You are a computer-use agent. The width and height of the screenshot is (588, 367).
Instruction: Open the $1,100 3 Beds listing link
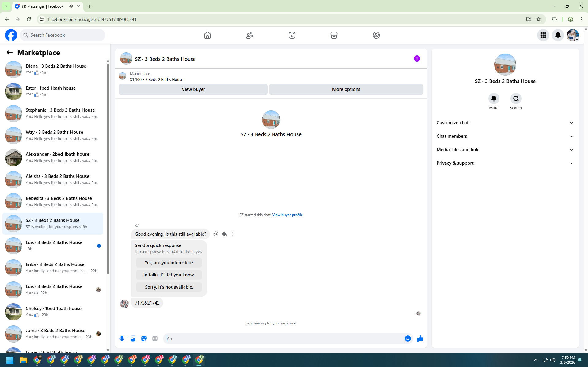tap(156, 79)
